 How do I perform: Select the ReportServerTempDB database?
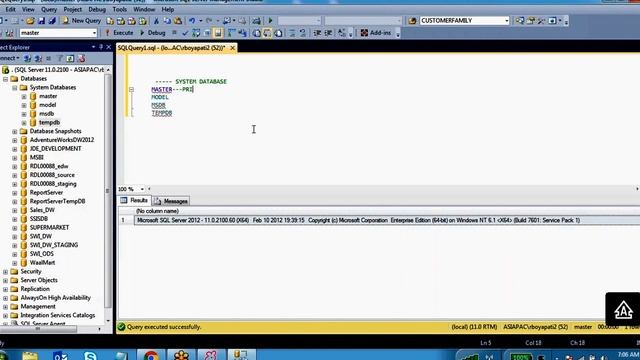click(58, 202)
